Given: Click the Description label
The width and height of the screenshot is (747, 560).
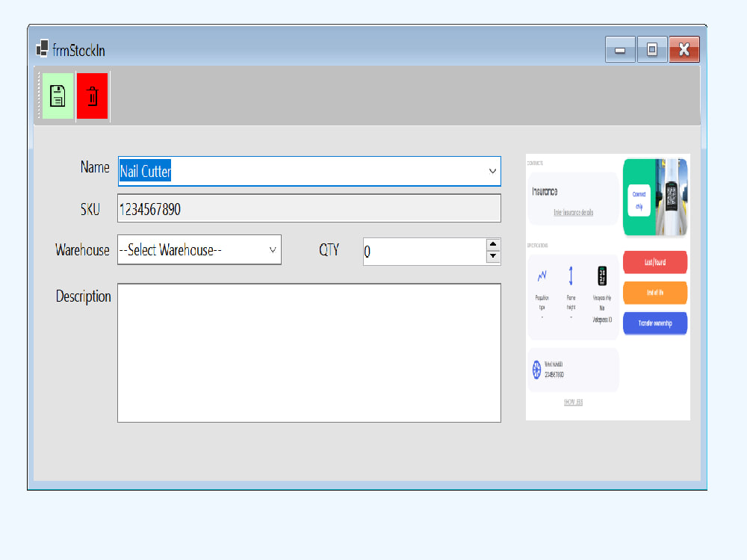Looking at the screenshot, I should coord(84,296).
